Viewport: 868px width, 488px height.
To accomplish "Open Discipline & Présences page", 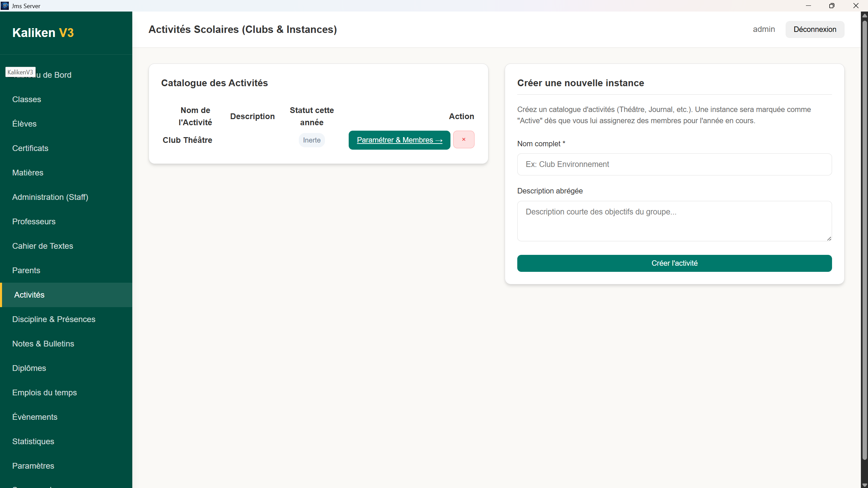I will coord(54,319).
